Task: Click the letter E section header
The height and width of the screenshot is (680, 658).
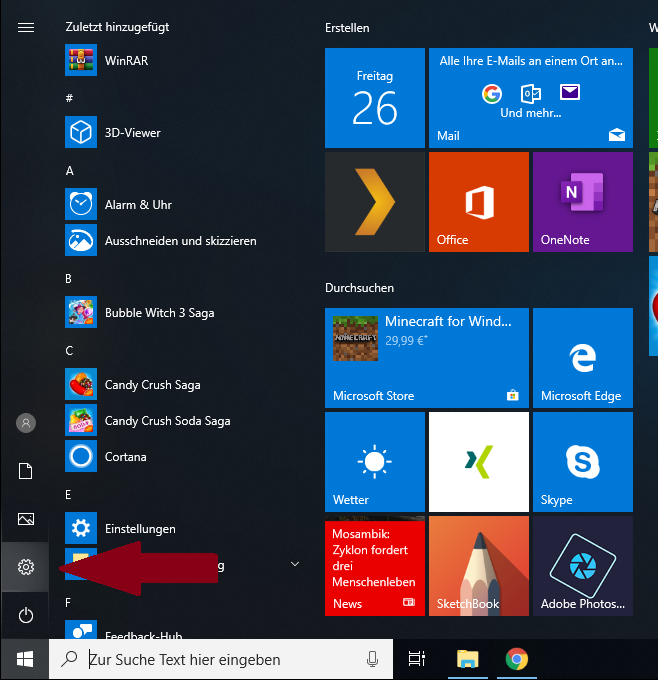Action: tap(68, 495)
